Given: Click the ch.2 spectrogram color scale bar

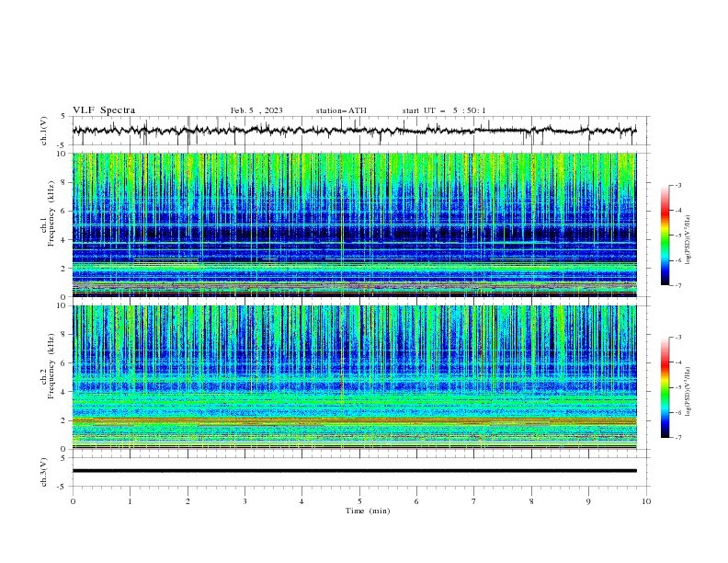Looking at the screenshot, I should pos(665,387).
